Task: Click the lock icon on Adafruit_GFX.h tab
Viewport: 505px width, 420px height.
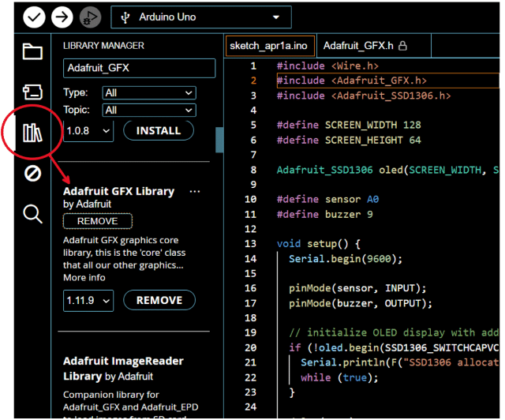Action: point(402,46)
